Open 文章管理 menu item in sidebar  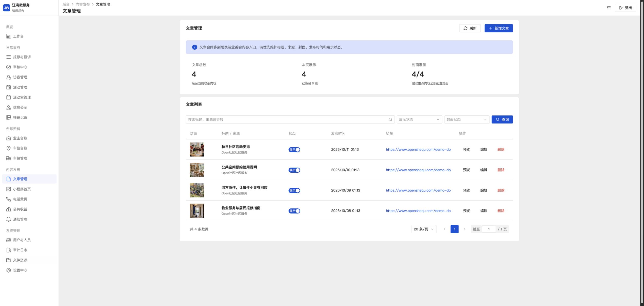tap(29, 179)
